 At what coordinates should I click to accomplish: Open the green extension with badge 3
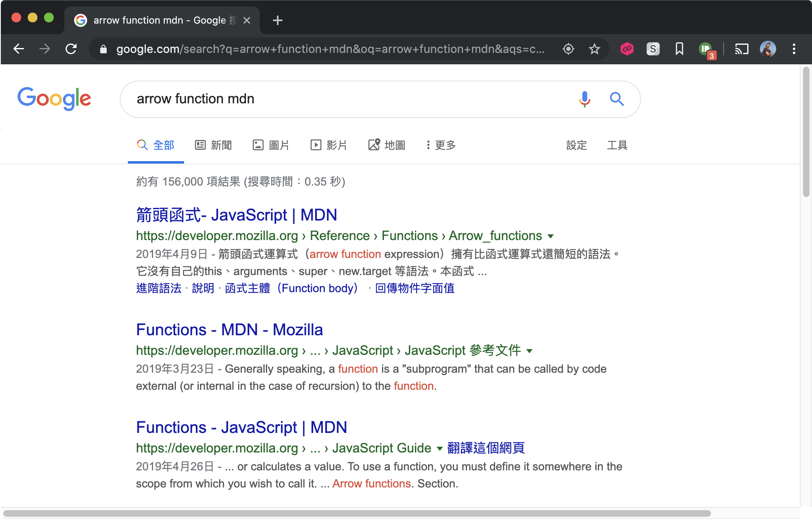tap(707, 50)
